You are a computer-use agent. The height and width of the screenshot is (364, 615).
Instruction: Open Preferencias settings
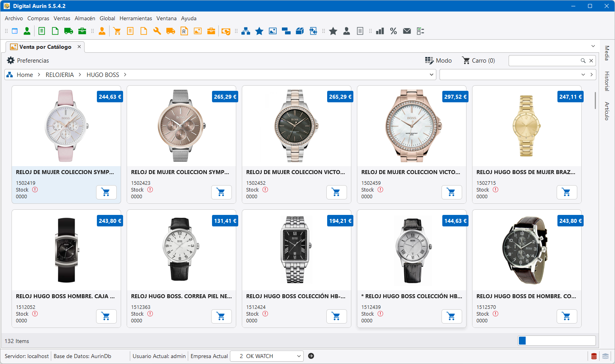(x=28, y=60)
